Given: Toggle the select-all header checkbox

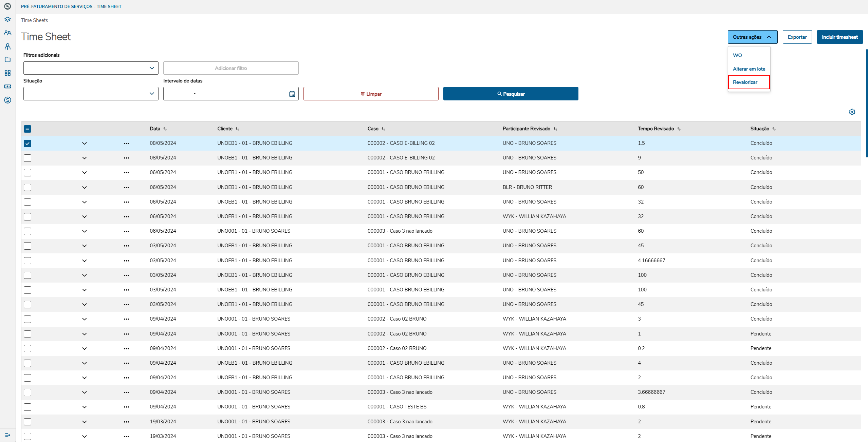Looking at the screenshot, I should click(x=27, y=129).
